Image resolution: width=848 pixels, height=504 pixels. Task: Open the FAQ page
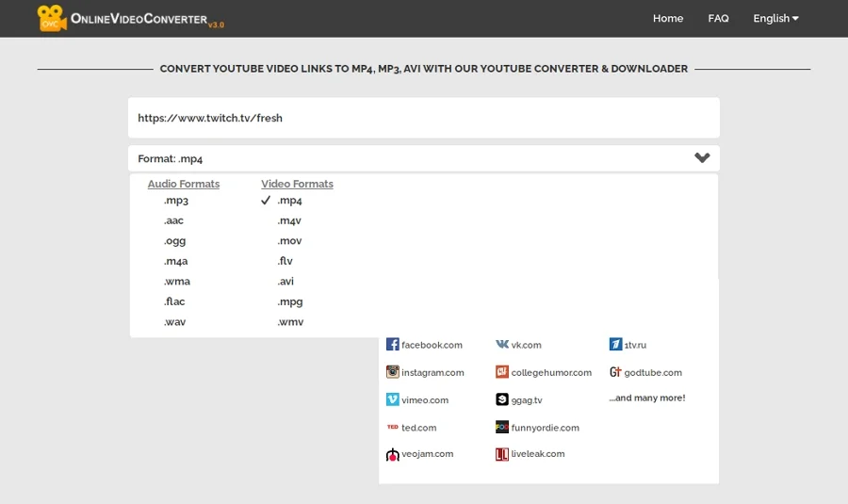click(x=718, y=18)
